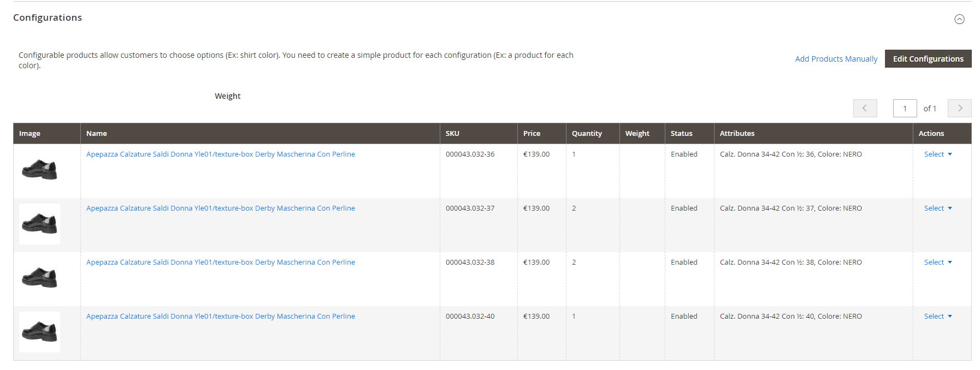Open product link for SKU 000043.032-40
The height and width of the screenshot is (370, 980).
point(221,317)
